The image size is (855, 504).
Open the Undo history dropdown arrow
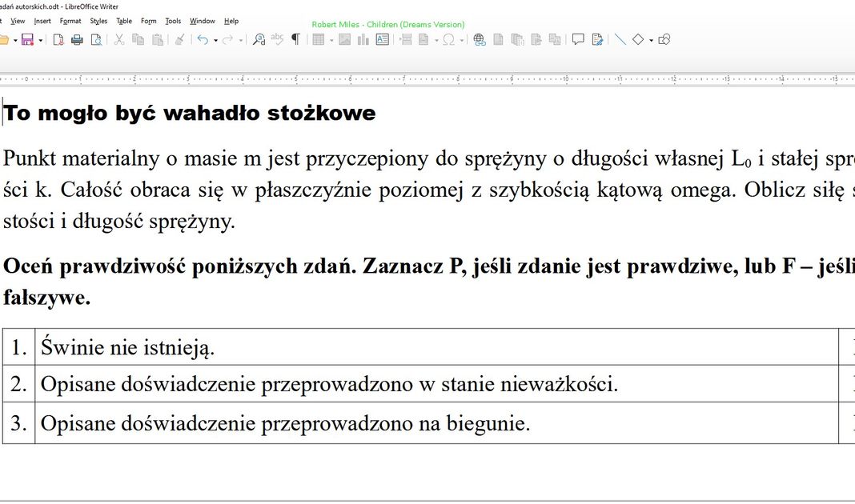(215, 40)
